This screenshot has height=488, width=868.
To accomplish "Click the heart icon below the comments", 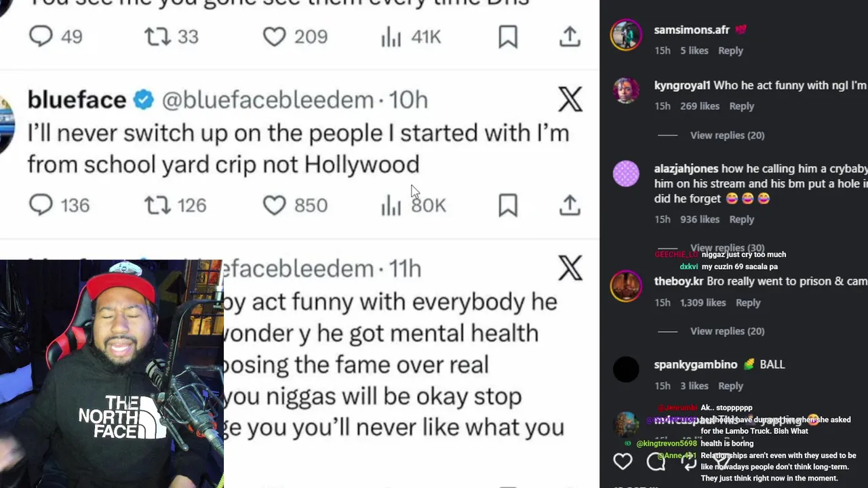I will coord(623,462).
